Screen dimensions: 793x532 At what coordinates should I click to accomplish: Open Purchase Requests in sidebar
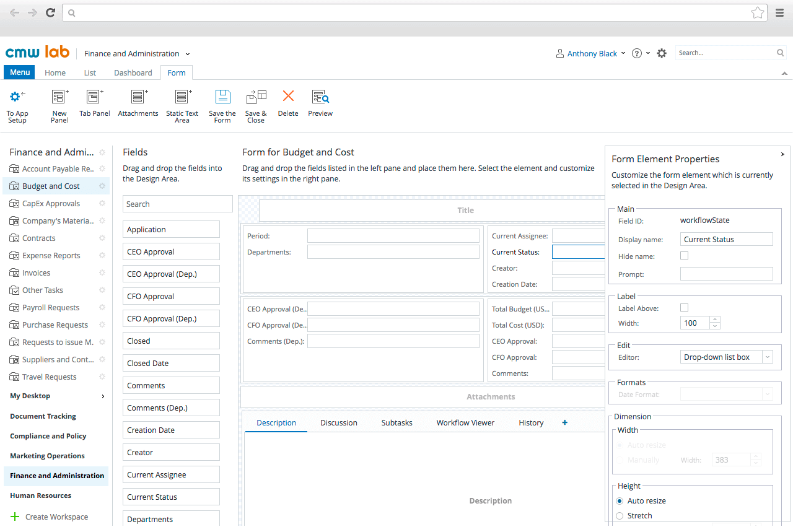(55, 325)
